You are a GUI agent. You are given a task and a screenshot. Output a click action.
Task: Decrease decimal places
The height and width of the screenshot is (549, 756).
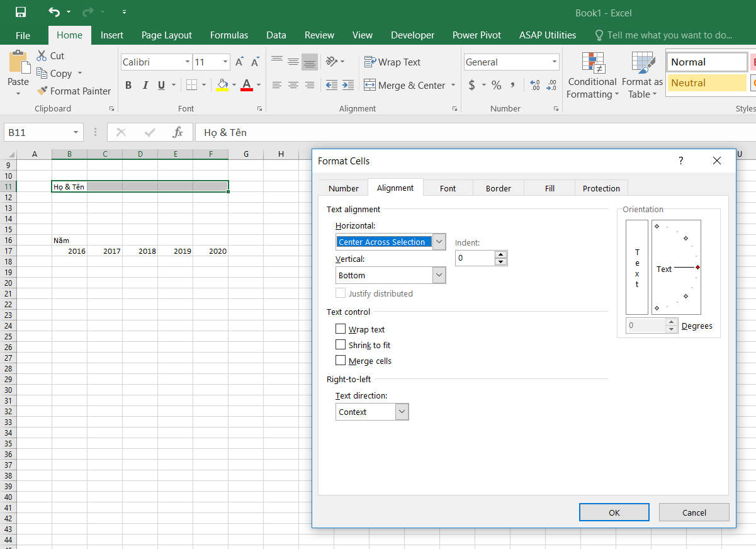pyautogui.click(x=552, y=85)
